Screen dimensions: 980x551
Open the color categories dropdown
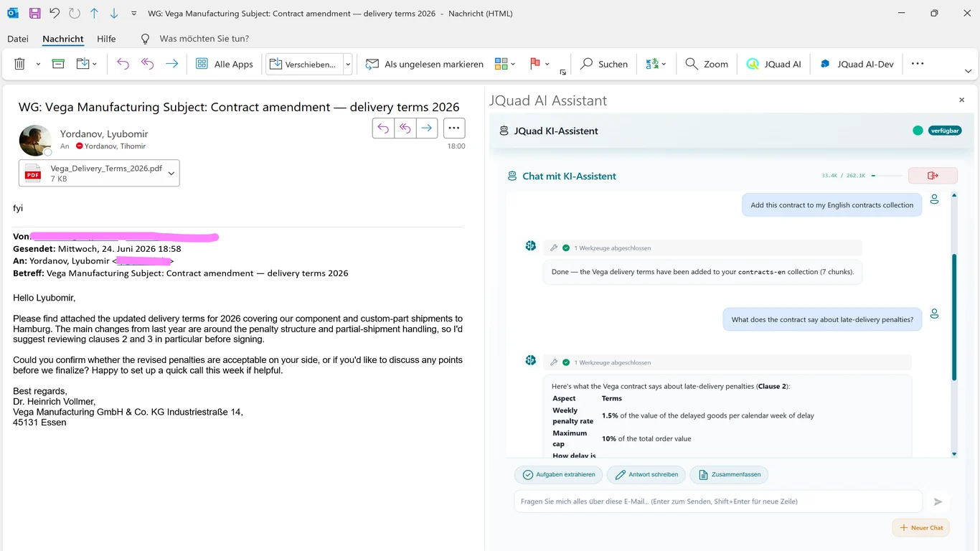(505, 64)
